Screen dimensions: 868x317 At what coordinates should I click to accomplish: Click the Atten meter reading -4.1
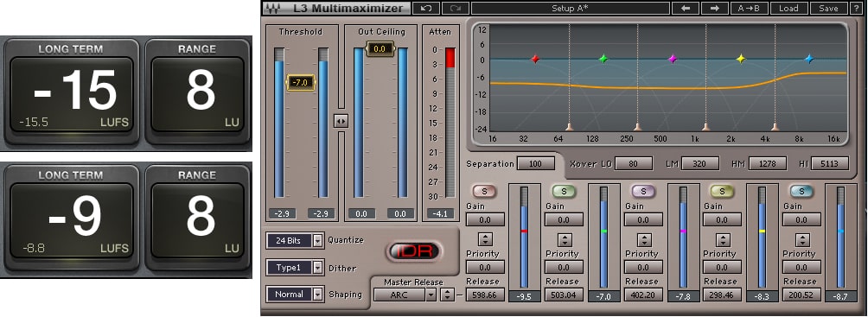click(440, 213)
